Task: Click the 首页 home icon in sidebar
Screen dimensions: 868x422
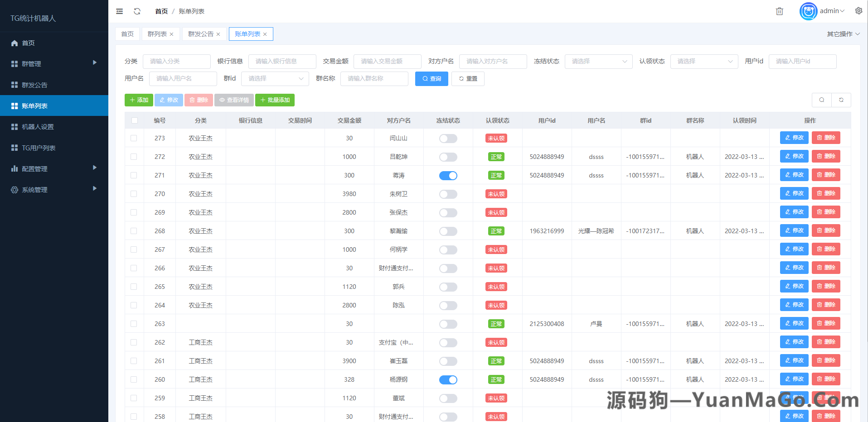Action: tap(14, 43)
